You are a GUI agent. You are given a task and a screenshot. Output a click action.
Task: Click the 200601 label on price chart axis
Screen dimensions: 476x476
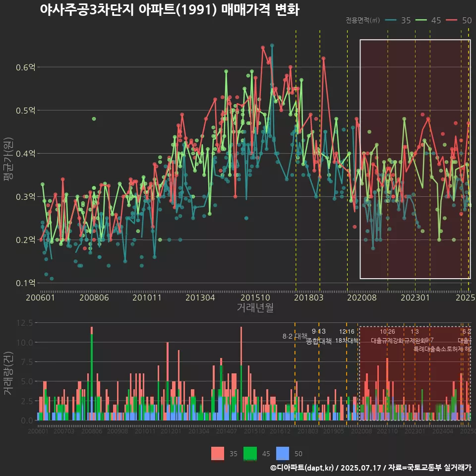coord(40,297)
